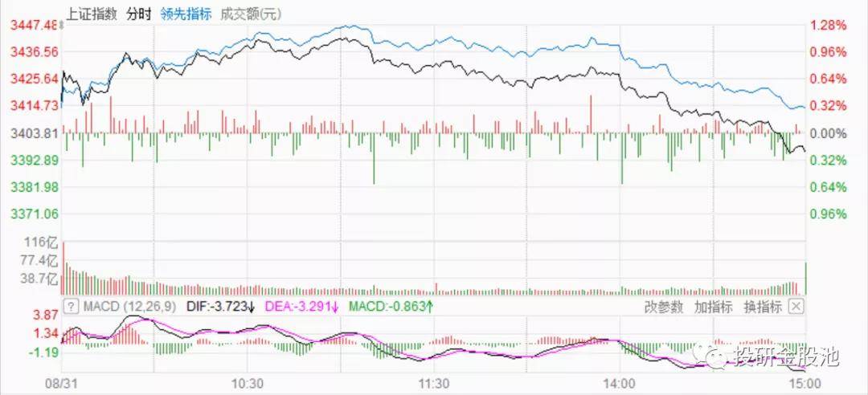Click the 3.87 MACD axis label

click(45, 314)
